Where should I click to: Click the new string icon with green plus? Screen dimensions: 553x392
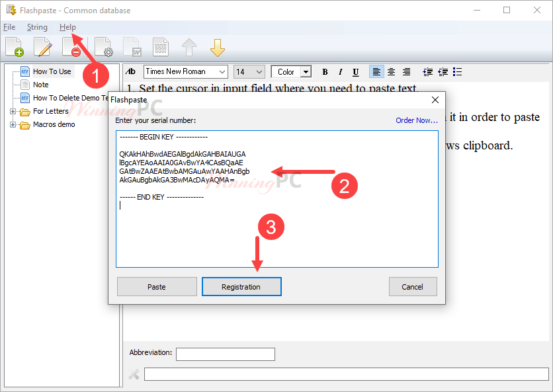(x=15, y=47)
